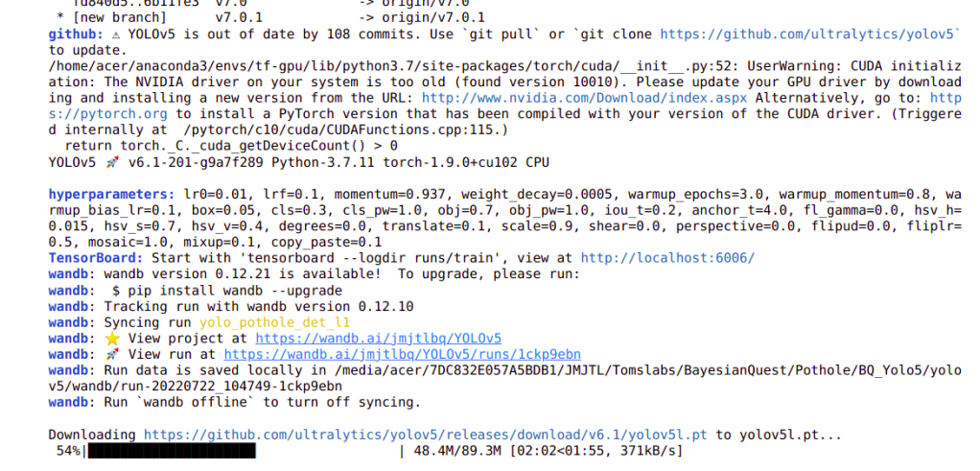Image resolution: width=980 pixels, height=471 pixels.
Task: Click the 54% download percentage text
Action: [x=68, y=451]
